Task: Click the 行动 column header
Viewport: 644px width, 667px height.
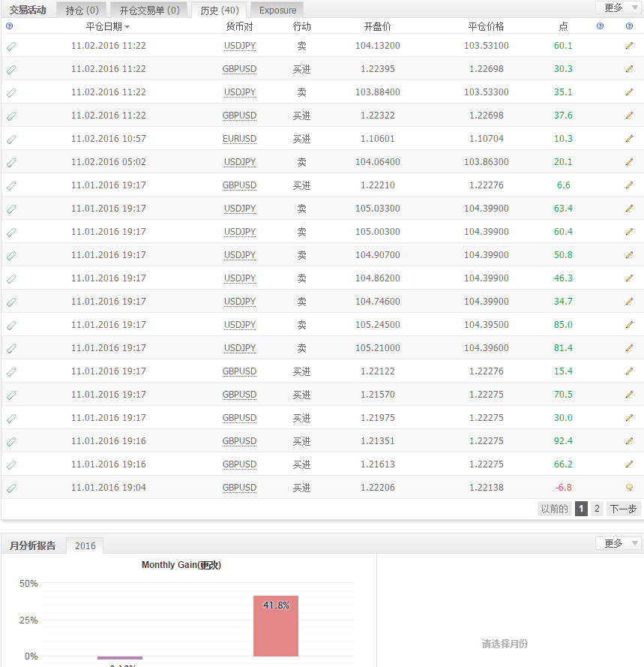Action: [302, 26]
